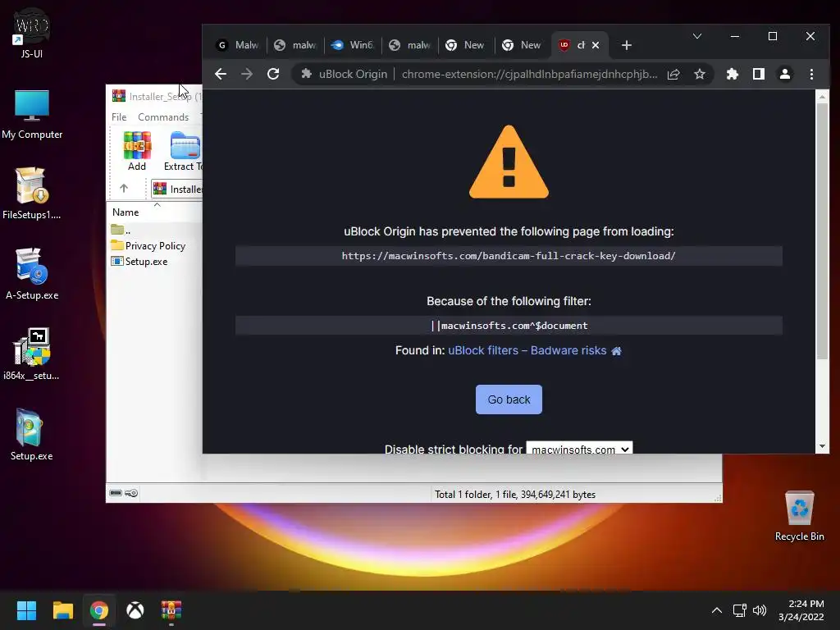Open Chrome's three-dot menu
Image resolution: width=840 pixels, height=630 pixels.
pos(811,74)
